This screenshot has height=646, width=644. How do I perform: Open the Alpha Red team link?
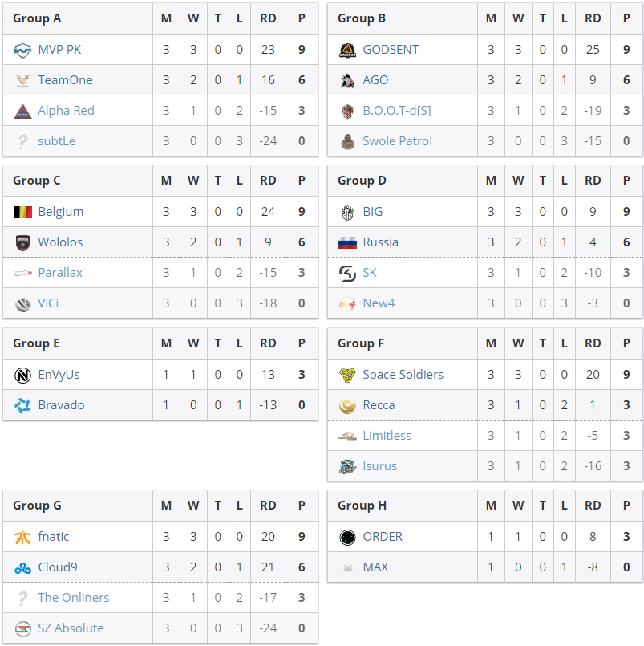(x=66, y=111)
